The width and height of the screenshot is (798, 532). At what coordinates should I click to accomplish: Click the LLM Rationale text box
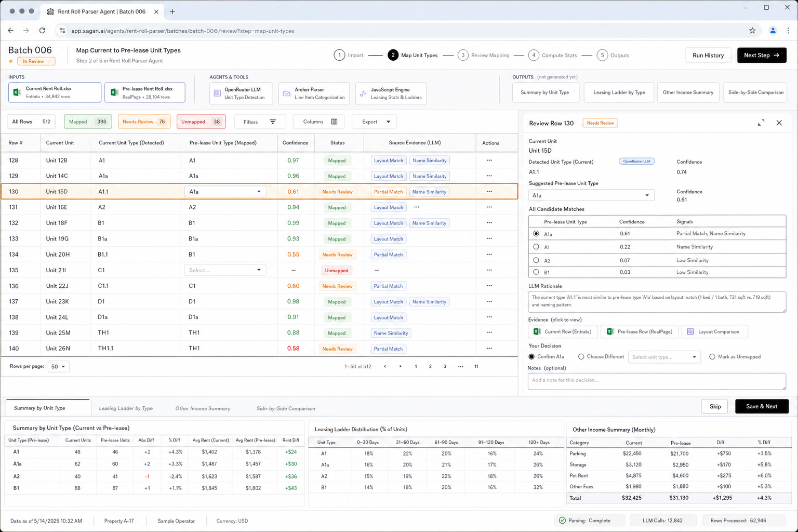[657, 302]
